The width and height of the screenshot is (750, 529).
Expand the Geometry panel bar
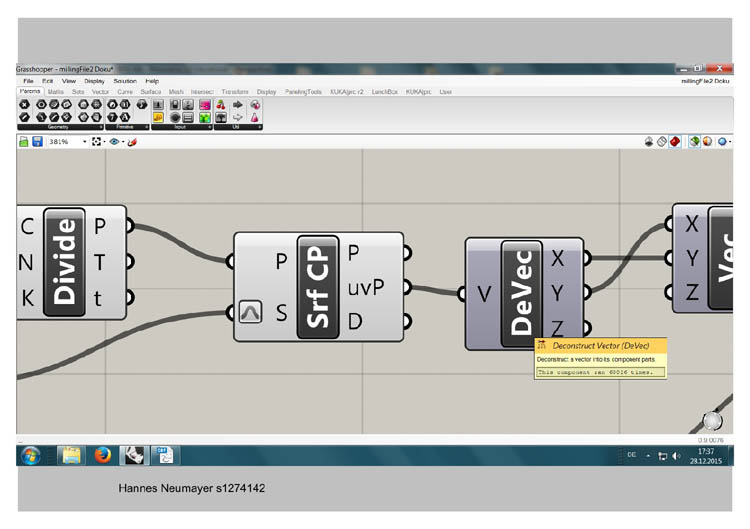pos(60,127)
